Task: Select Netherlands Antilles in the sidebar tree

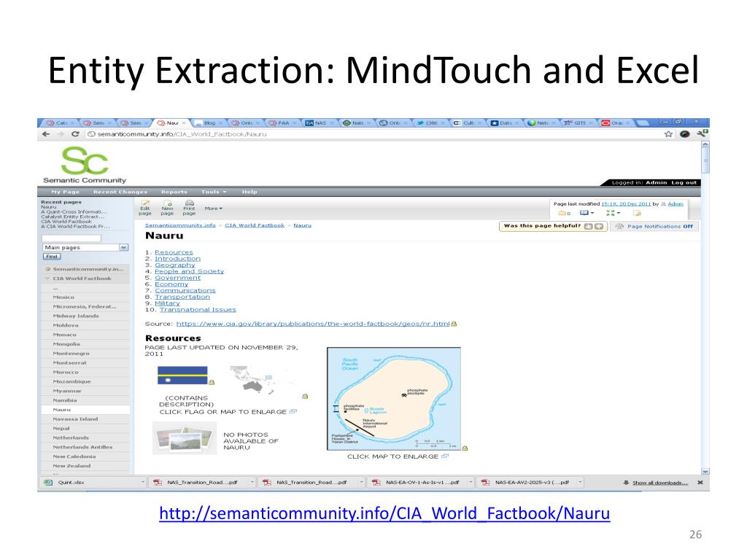Action: click(82, 447)
